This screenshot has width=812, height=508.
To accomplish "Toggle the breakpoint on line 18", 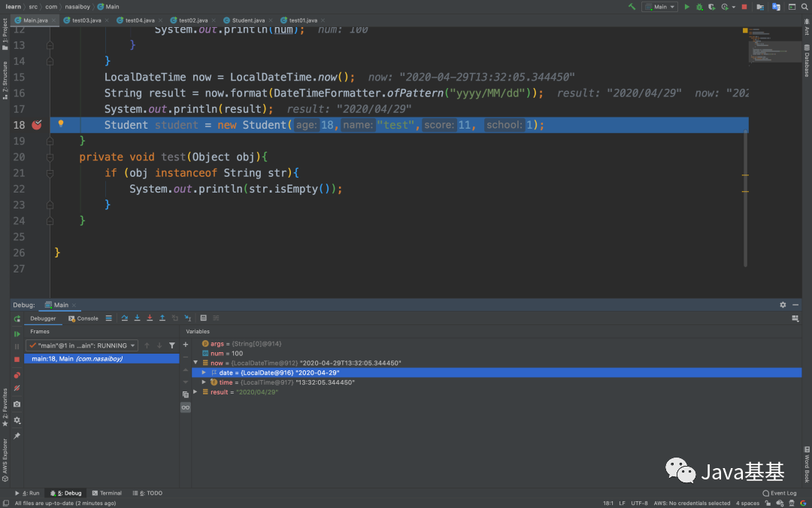I will pyautogui.click(x=37, y=124).
